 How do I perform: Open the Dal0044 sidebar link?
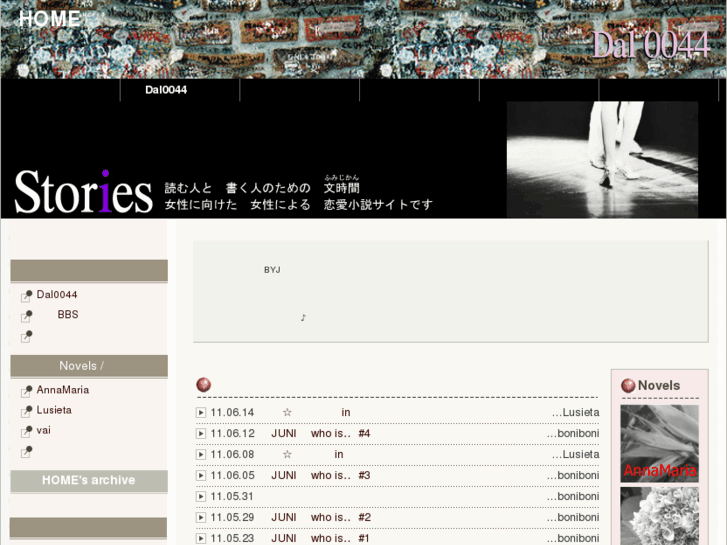coord(57,295)
